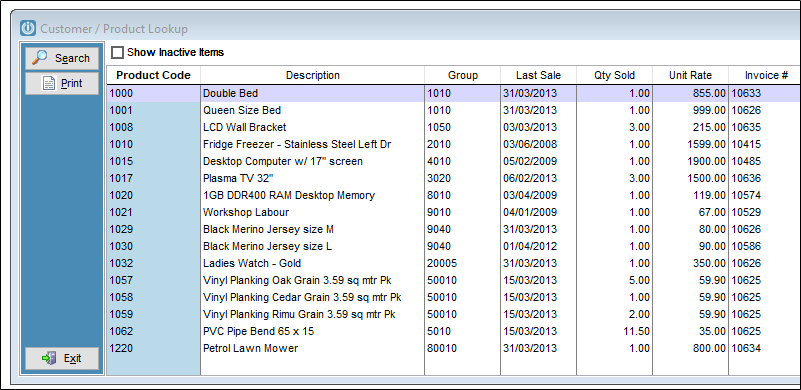Viewport: 801px width, 390px height.
Task: Enable the Show Inactive Items checkbox
Action: click(117, 52)
